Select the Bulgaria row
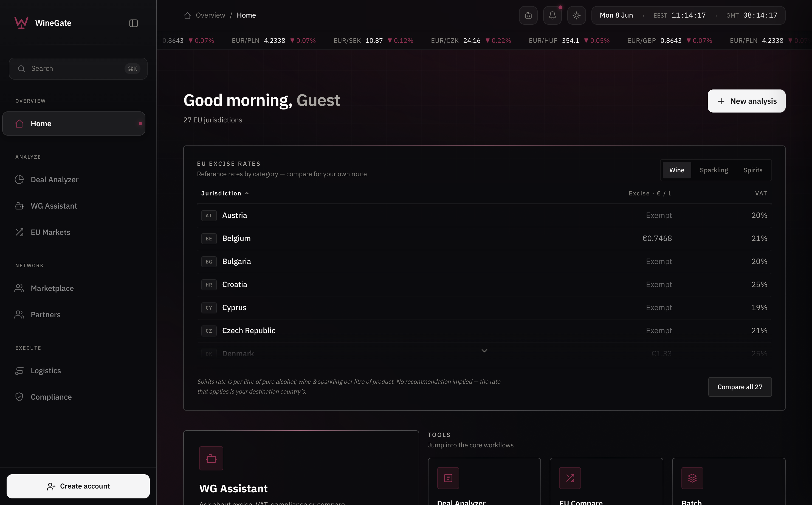Viewport: 812px width, 505px height. click(x=484, y=262)
